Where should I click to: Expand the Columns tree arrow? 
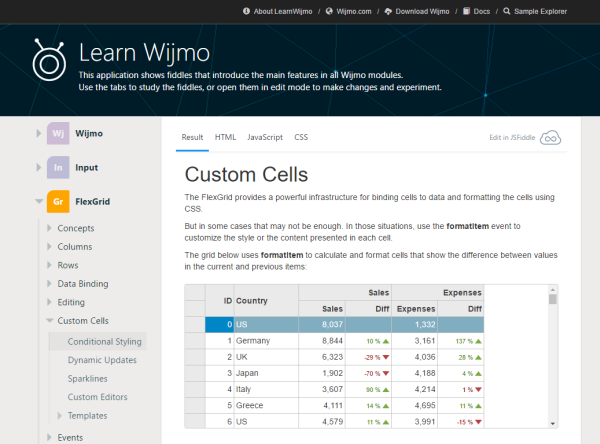tap(49, 246)
